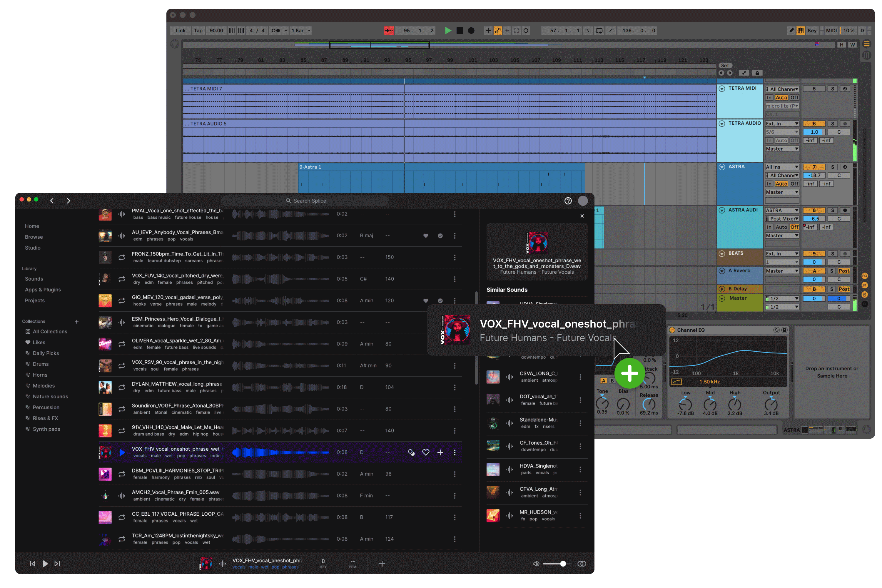Go back in Splice navigation
The width and height of the screenshot is (882, 588).
pyautogui.click(x=52, y=201)
